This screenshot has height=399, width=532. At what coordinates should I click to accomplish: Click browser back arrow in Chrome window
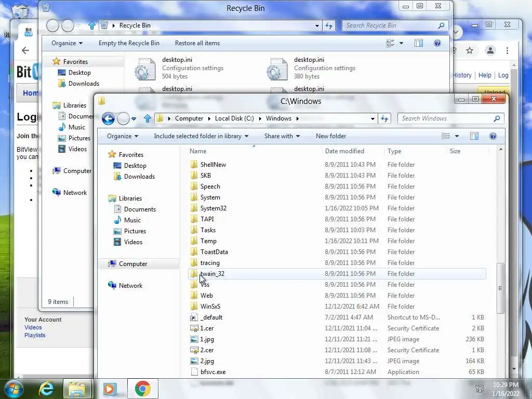(x=25, y=50)
